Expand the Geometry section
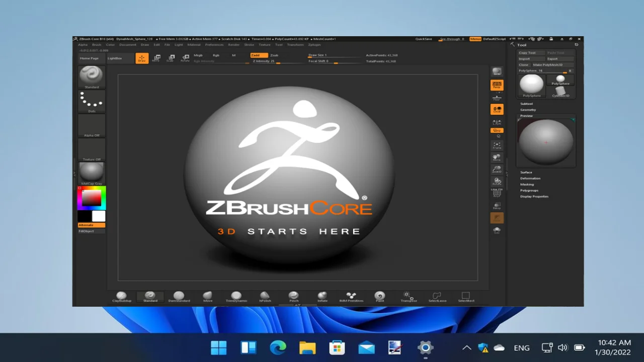Image resolution: width=644 pixels, height=362 pixels. tap(528, 110)
